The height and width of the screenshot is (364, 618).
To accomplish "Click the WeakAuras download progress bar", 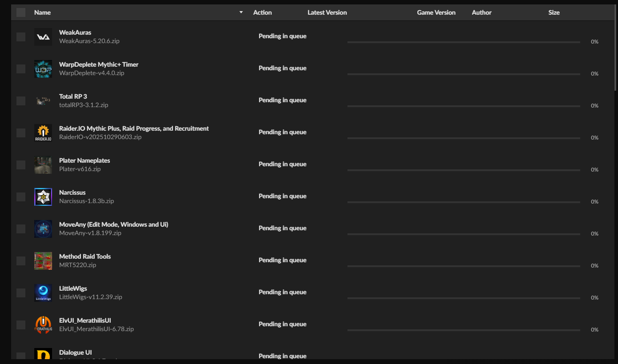I will coord(464,42).
